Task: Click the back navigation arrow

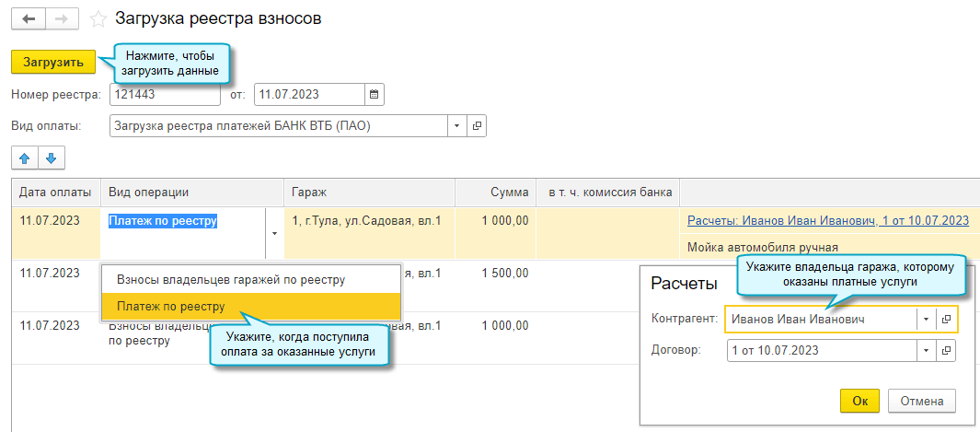Action: 29,18
